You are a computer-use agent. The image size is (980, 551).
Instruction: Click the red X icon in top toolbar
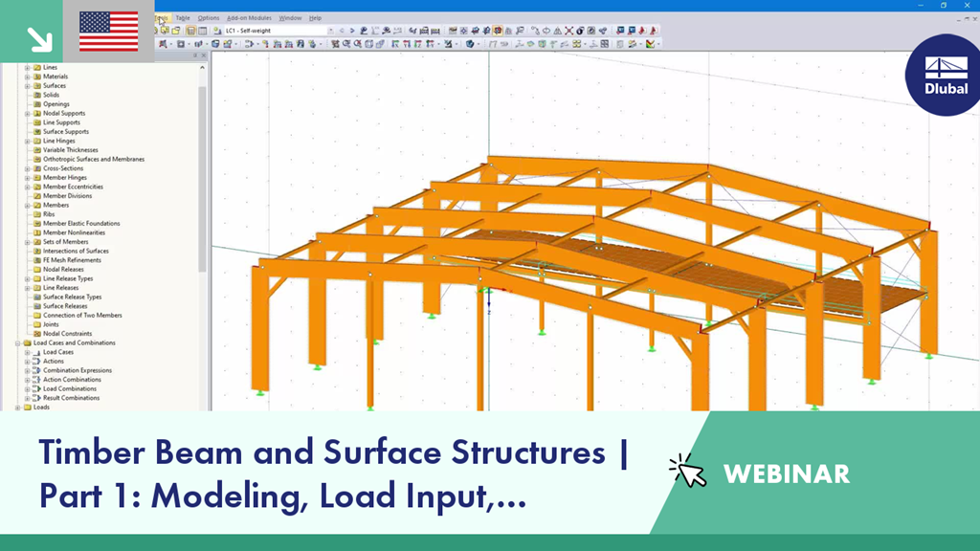click(x=568, y=30)
